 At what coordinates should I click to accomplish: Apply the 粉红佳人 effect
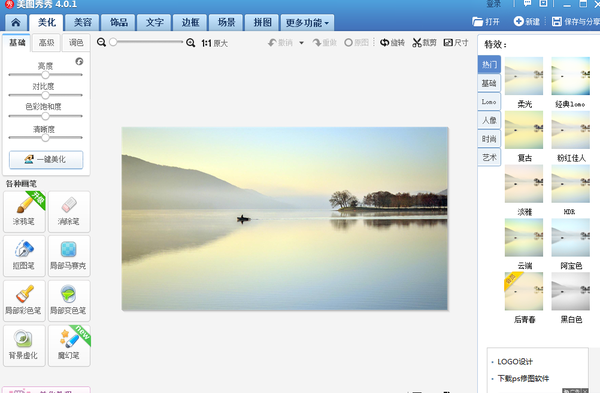coord(571,130)
